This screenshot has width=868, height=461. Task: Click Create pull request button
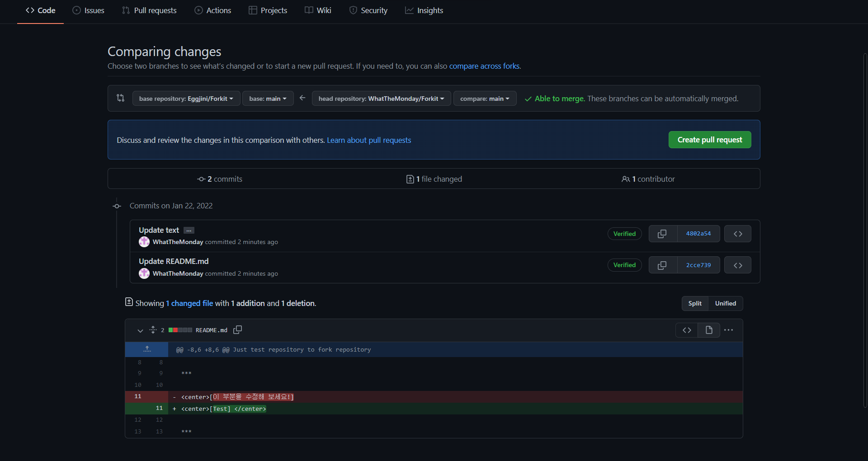click(x=710, y=140)
